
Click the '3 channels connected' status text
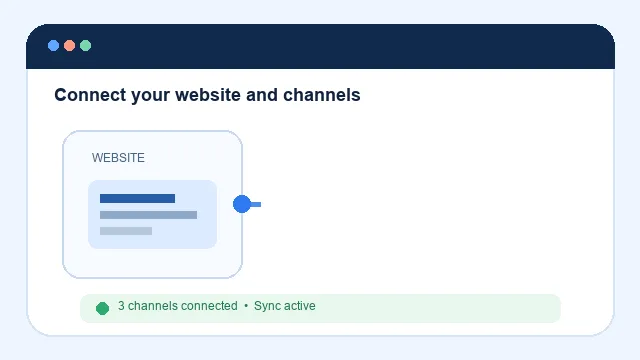click(178, 306)
